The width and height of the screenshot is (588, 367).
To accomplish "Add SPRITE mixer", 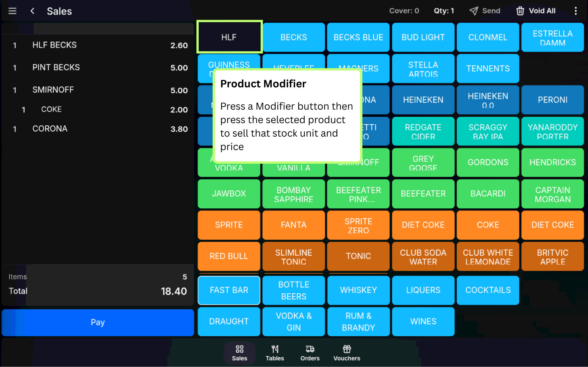I will (x=229, y=225).
